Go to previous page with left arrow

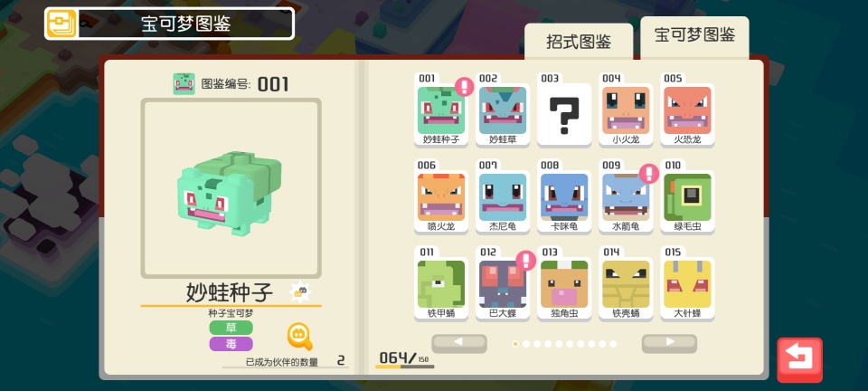pos(459,343)
